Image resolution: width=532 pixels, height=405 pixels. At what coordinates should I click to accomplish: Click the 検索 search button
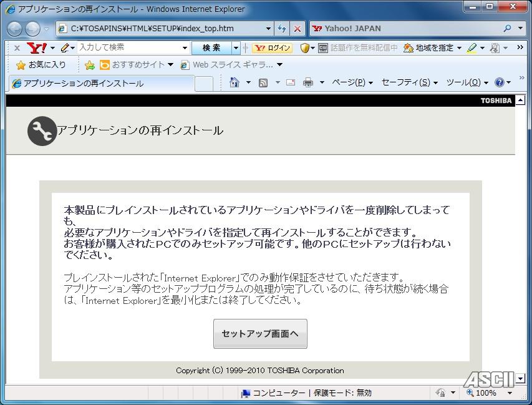pos(211,48)
